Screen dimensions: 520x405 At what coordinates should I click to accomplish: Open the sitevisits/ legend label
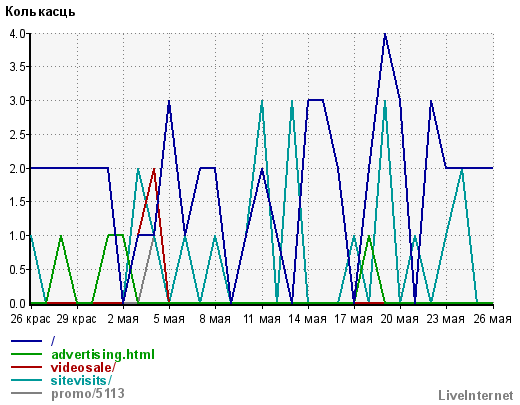pyautogui.click(x=81, y=380)
